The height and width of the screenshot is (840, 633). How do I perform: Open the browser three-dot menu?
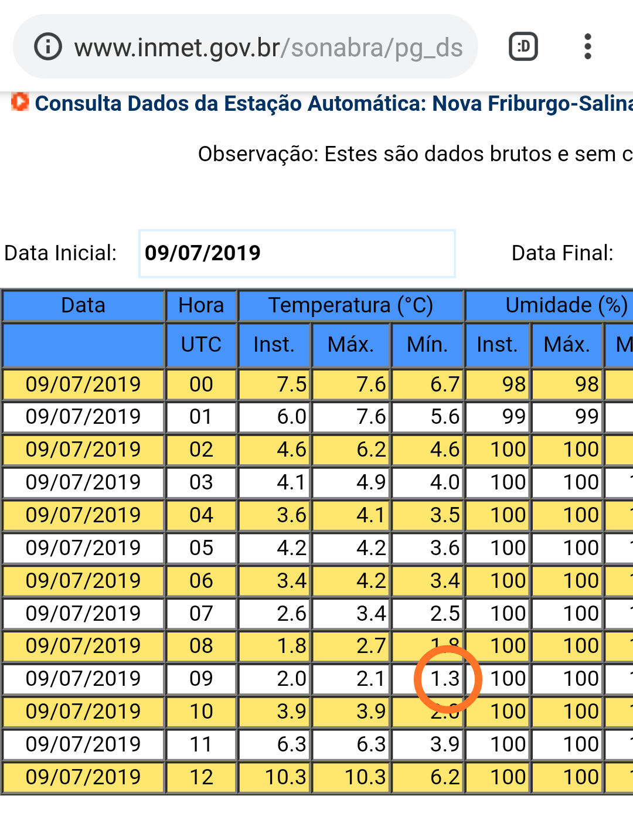point(588,47)
